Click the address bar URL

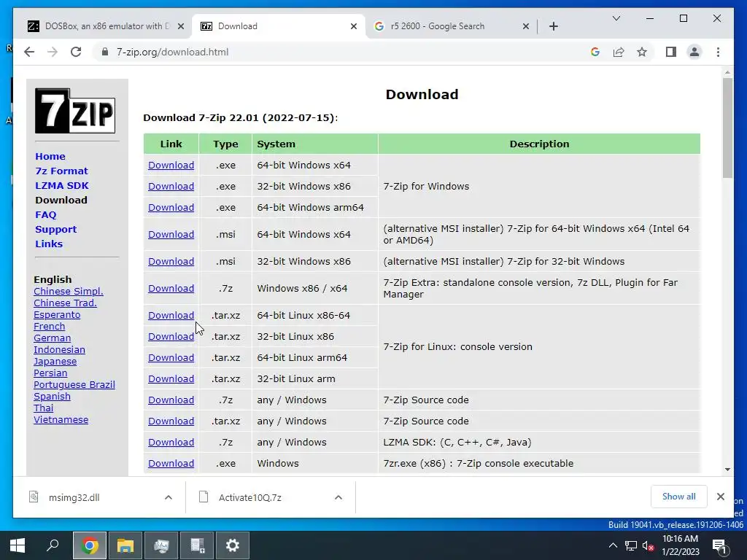[x=172, y=52]
